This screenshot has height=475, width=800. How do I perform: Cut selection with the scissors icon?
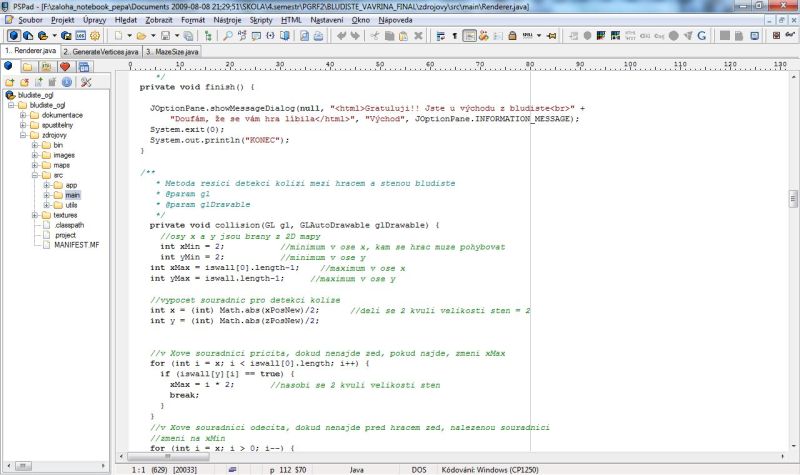point(374,36)
